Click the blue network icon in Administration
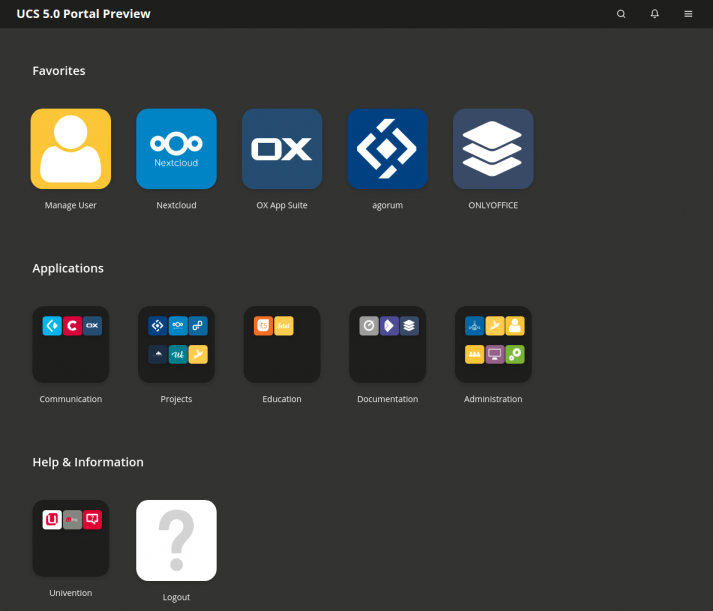This screenshot has height=611, width=713. coord(474,326)
